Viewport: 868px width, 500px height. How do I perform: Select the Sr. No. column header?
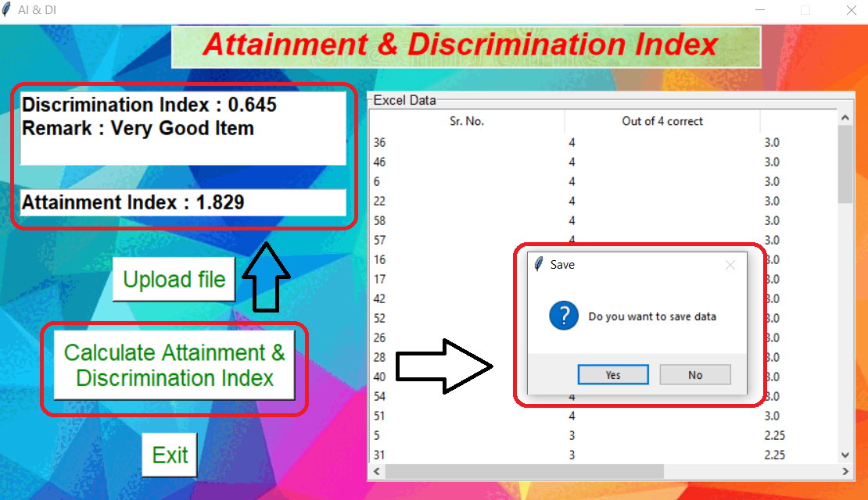tap(467, 121)
